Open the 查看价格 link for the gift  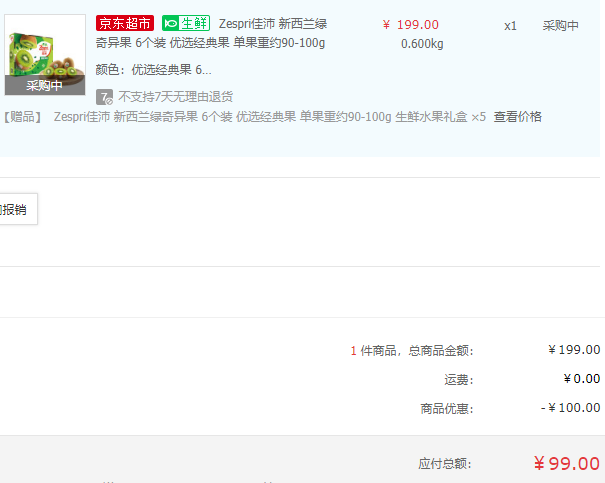coord(518,117)
